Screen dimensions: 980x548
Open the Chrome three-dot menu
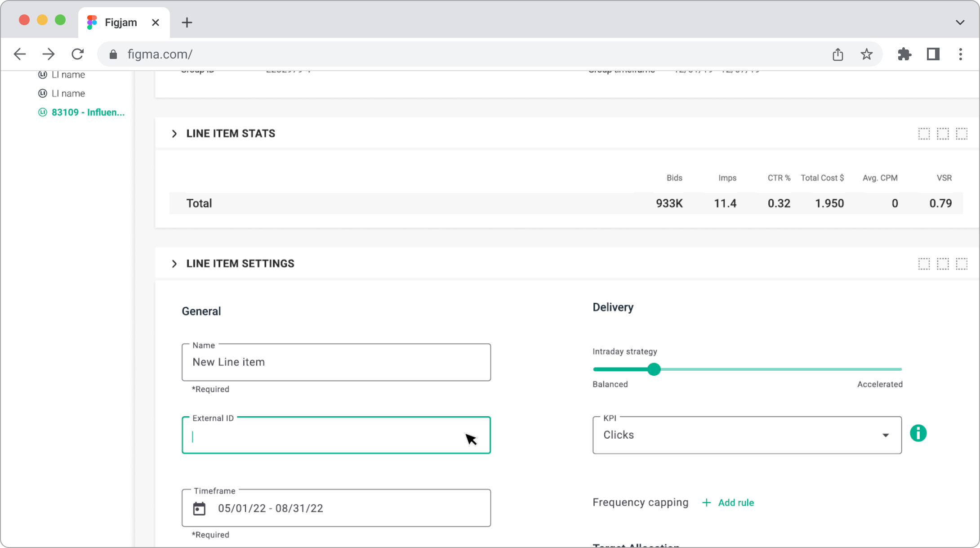click(961, 54)
